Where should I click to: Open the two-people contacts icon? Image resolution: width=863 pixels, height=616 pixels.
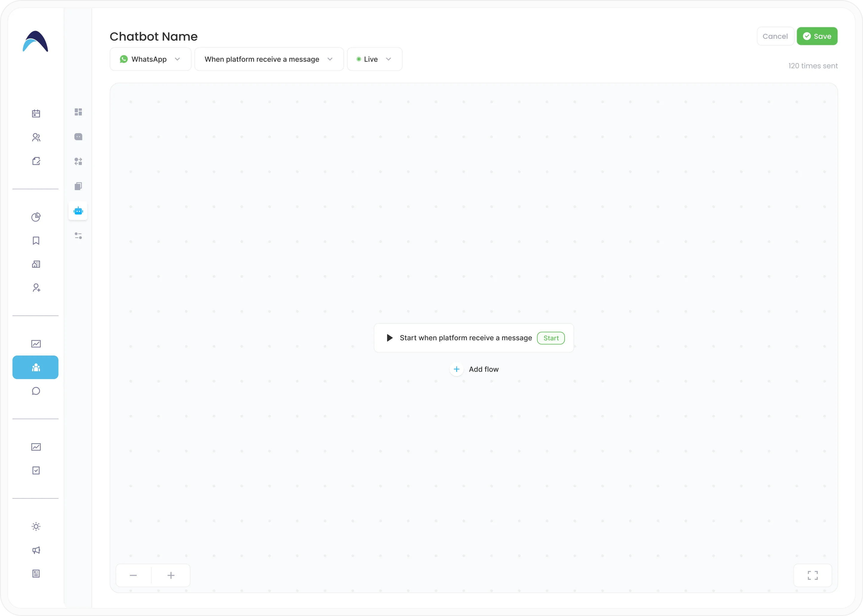36,137
